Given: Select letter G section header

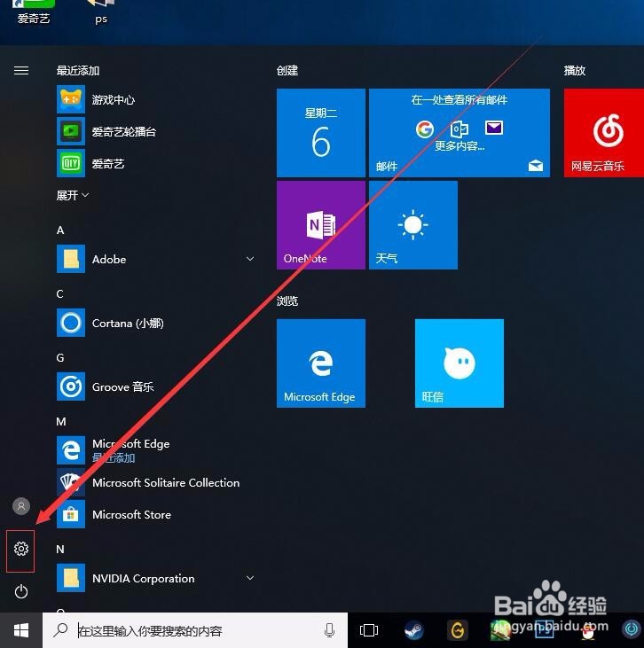Looking at the screenshot, I should (x=60, y=357).
